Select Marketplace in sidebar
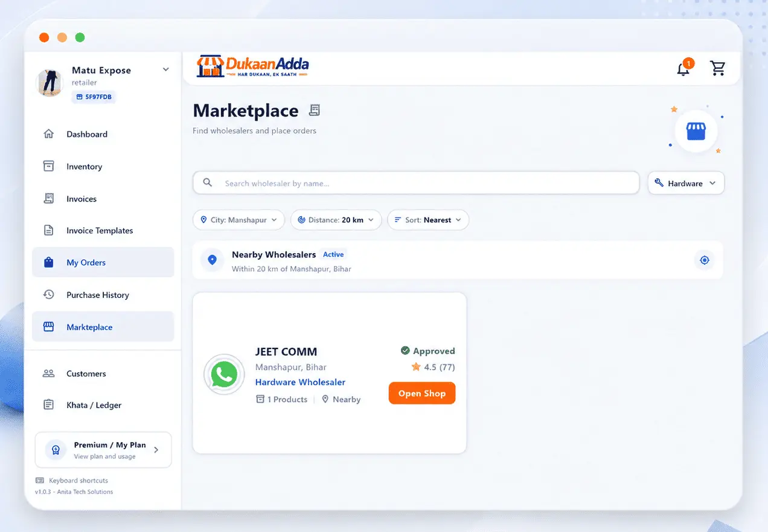Viewport: 768px width, 532px height. (103, 327)
